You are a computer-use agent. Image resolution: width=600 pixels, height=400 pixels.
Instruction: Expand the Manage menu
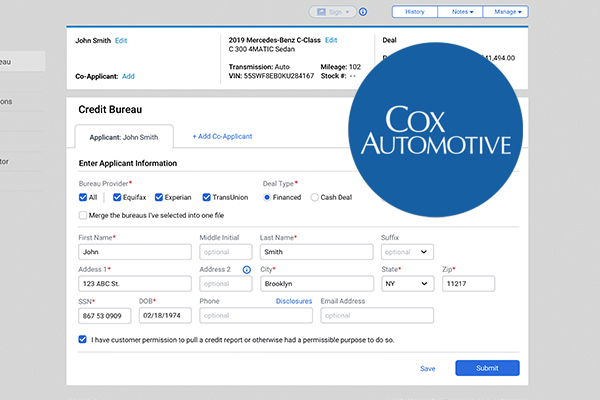(x=505, y=11)
